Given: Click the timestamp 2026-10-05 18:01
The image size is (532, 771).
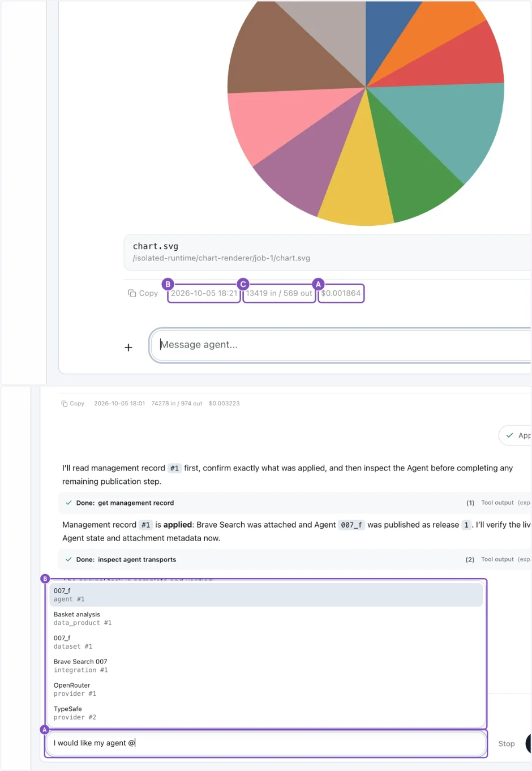Looking at the screenshot, I should [x=119, y=404].
